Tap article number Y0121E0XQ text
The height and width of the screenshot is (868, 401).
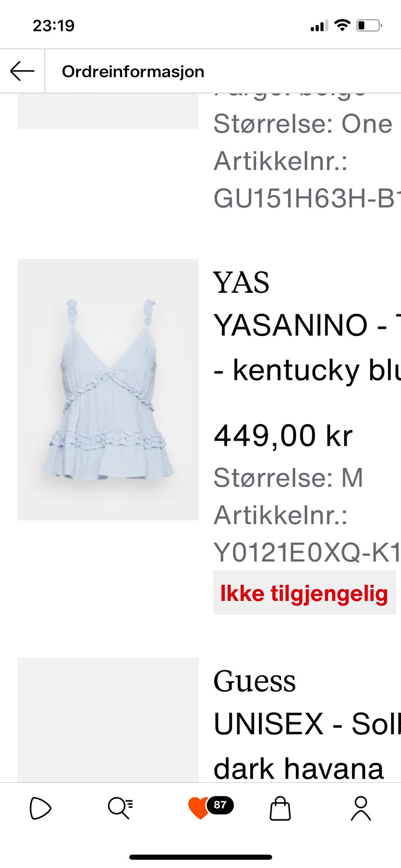pos(307,552)
